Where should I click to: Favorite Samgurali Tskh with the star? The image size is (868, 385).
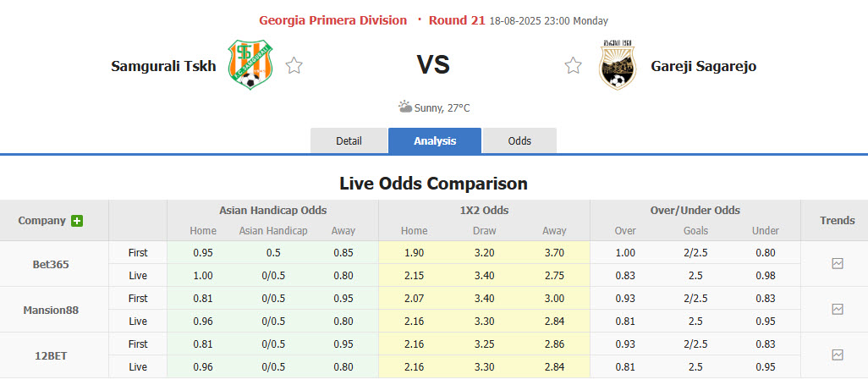tap(294, 65)
